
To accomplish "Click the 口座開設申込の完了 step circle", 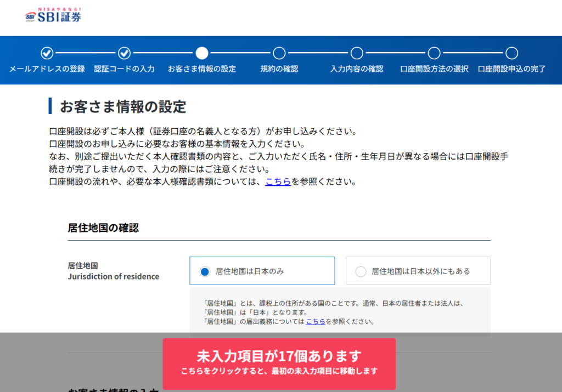I will coord(512,53).
